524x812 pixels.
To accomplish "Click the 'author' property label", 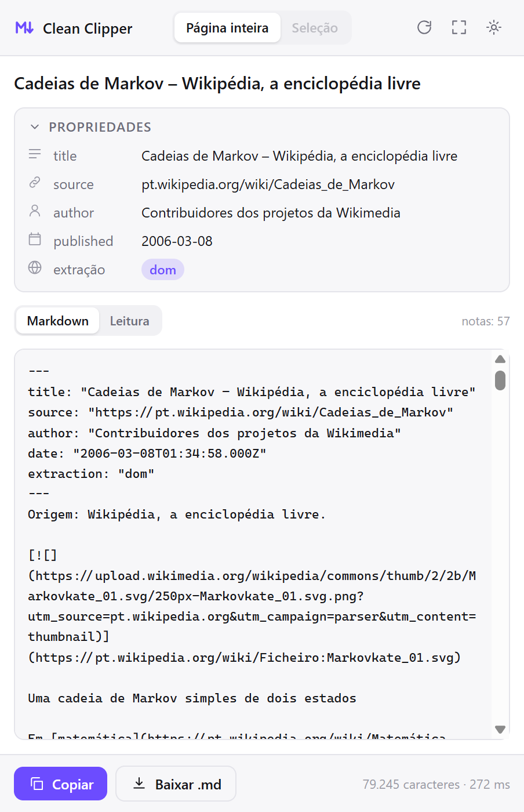I will [74, 213].
